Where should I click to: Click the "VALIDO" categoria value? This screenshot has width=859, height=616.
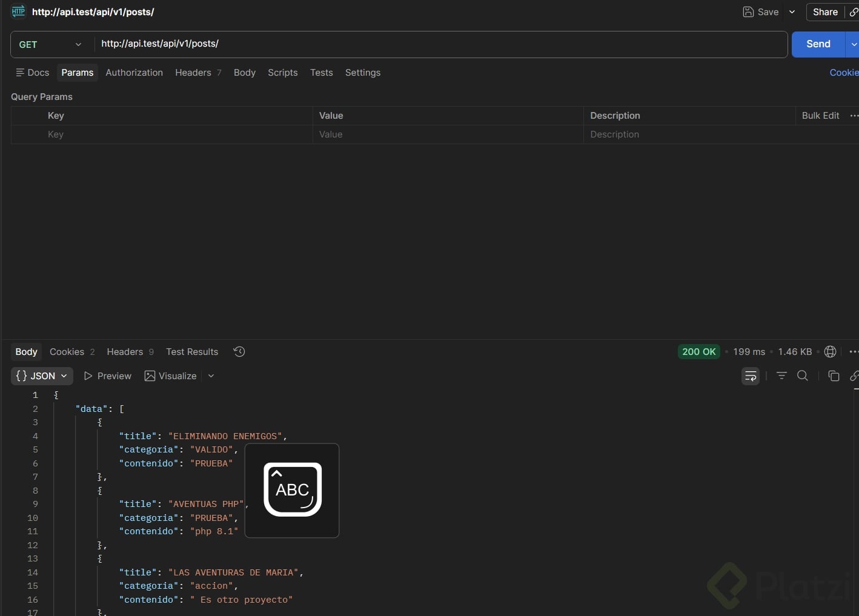(x=211, y=449)
